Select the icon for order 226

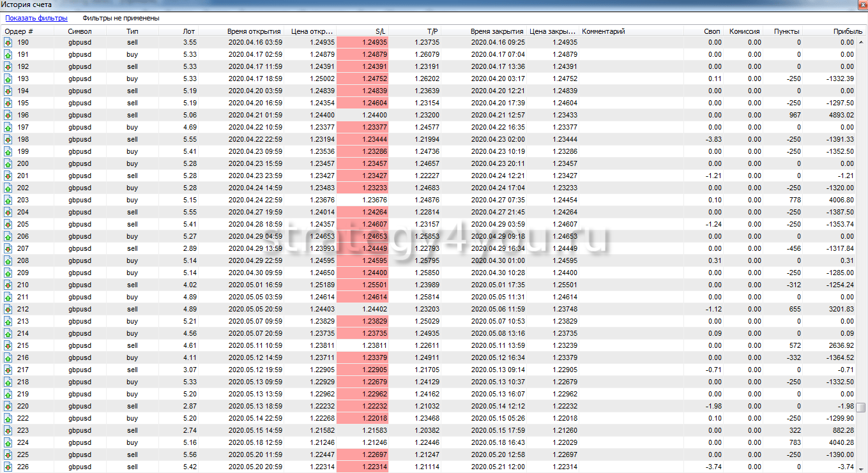click(x=8, y=467)
